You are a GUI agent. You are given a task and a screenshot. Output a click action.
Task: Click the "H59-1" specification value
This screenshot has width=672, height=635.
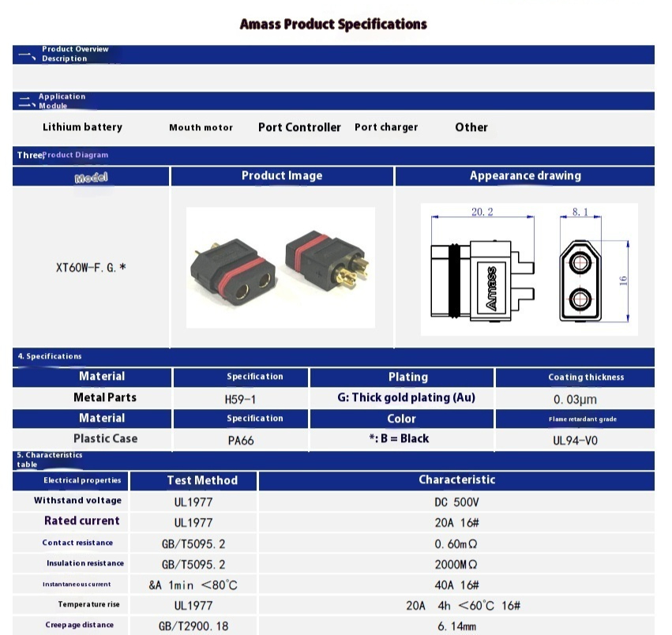coord(240,400)
